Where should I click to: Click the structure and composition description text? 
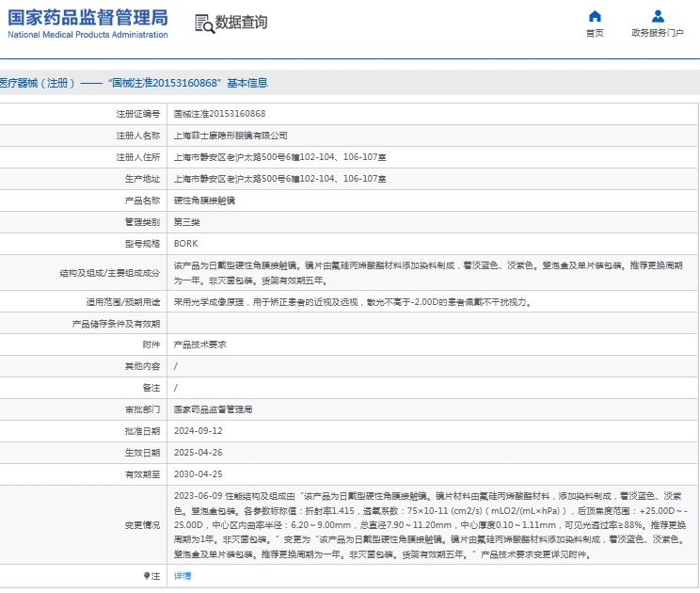point(428,273)
